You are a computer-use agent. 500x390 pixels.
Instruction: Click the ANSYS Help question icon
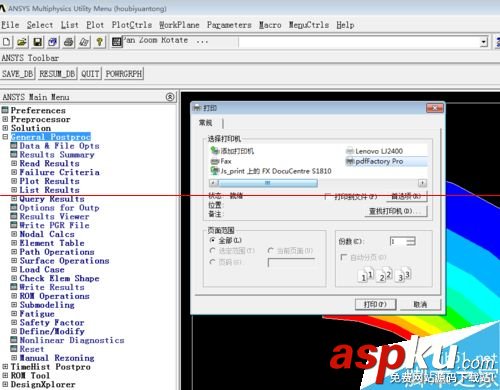(x=99, y=42)
